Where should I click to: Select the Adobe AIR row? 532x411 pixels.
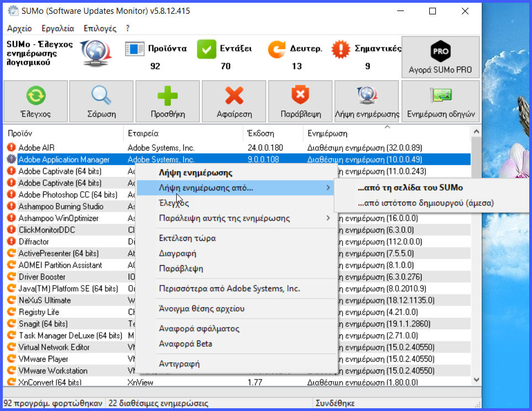(x=238, y=147)
